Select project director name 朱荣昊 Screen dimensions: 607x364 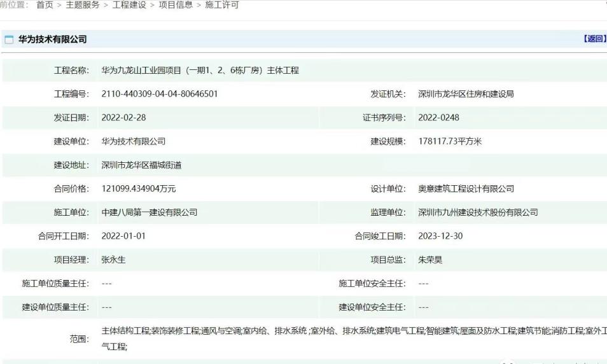[x=430, y=260]
